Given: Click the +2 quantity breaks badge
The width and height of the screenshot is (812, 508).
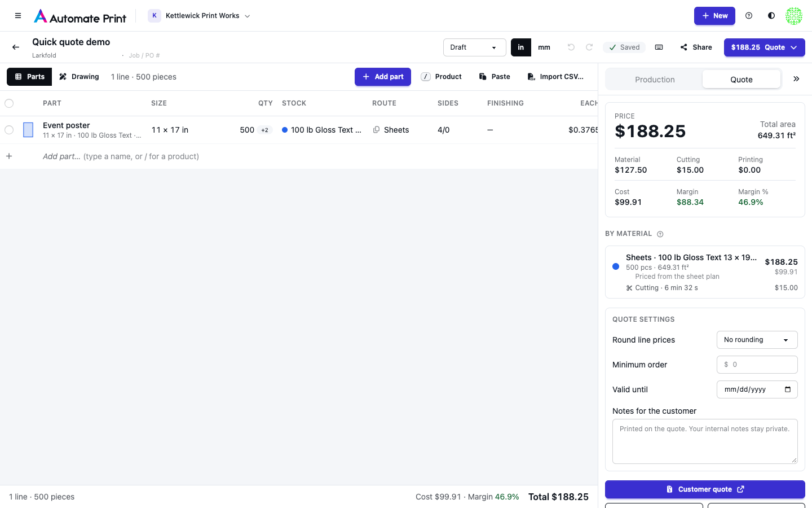Looking at the screenshot, I should tap(264, 130).
